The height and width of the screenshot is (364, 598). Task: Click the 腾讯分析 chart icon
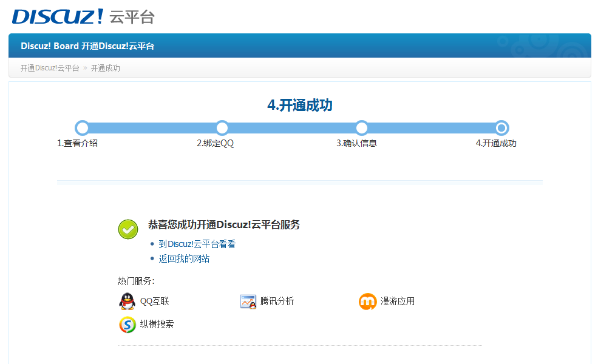pyautogui.click(x=248, y=302)
